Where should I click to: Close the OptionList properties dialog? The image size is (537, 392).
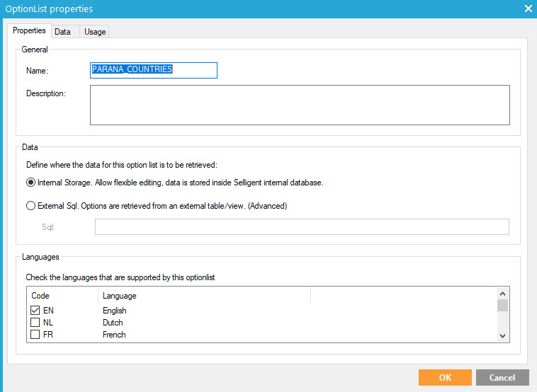click(527, 8)
